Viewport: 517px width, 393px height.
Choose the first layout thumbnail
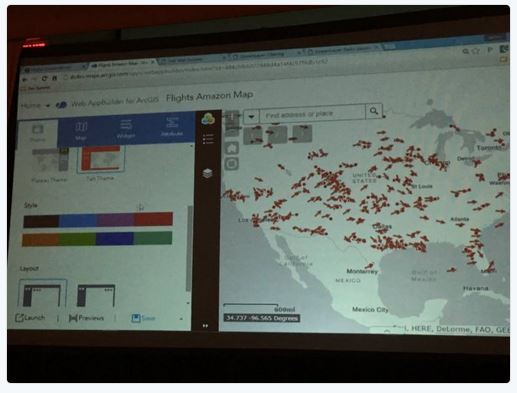tap(42, 294)
